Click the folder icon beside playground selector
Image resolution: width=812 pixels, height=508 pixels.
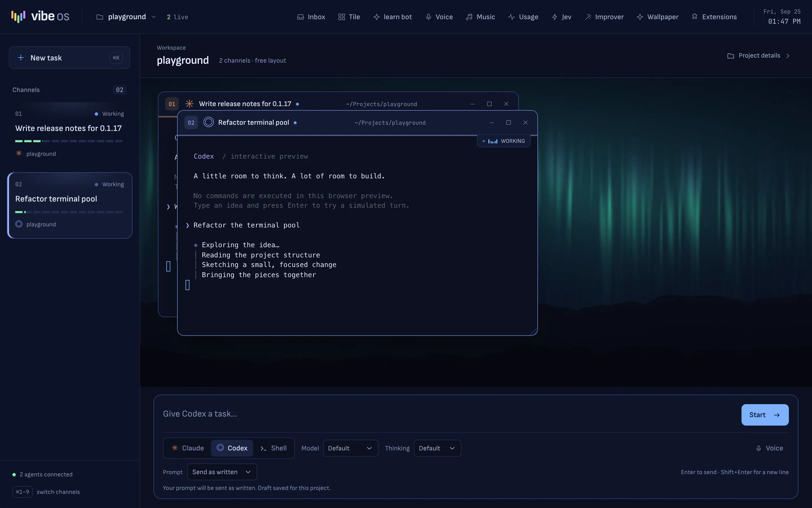pyautogui.click(x=100, y=17)
